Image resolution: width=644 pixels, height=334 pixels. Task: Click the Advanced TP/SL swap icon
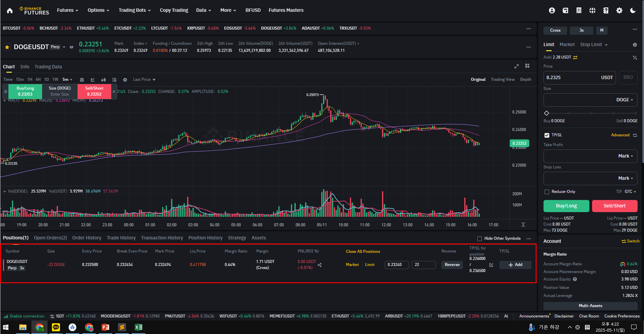pos(635,135)
